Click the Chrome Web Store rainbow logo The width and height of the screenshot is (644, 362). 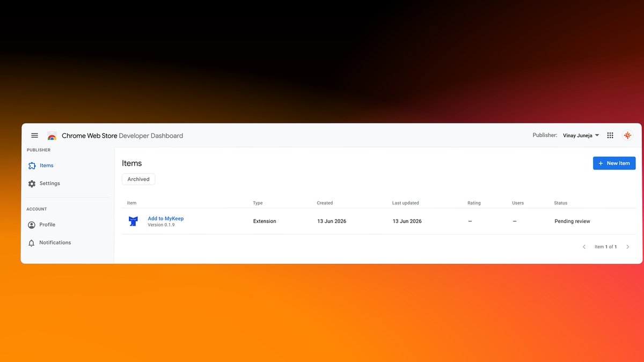click(x=52, y=136)
